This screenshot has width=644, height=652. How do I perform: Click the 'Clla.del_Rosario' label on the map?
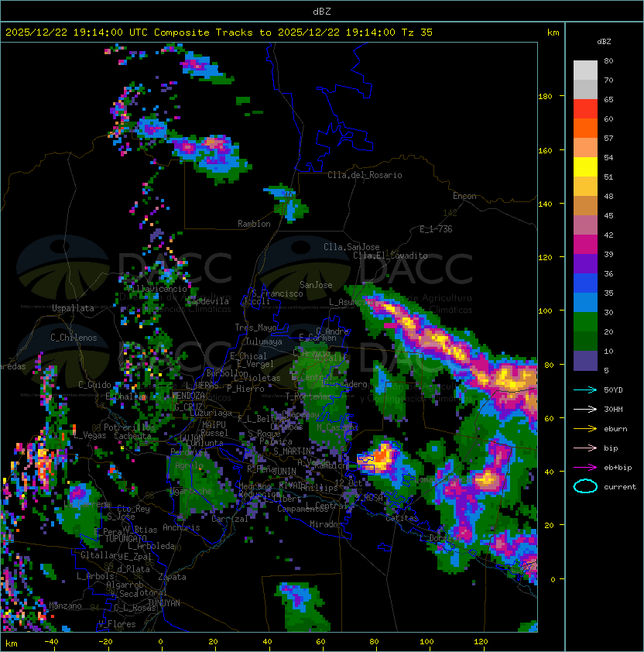pyautogui.click(x=365, y=175)
